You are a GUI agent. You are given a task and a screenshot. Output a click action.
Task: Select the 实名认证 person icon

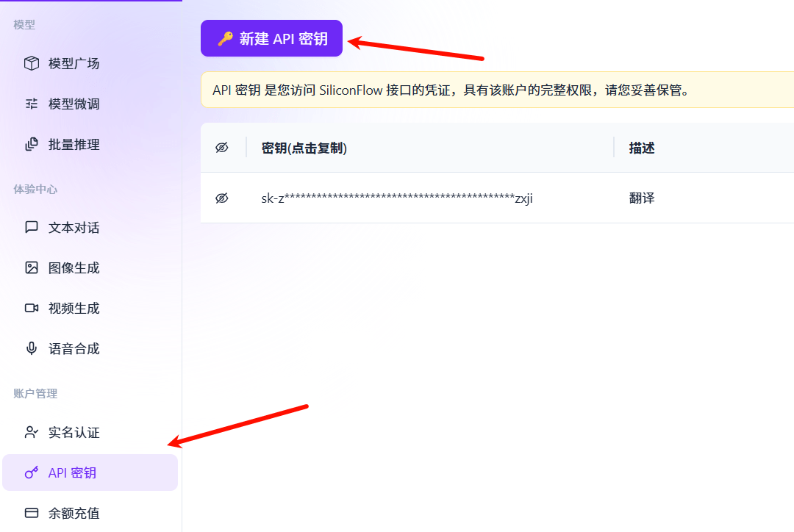click(32, 432)
